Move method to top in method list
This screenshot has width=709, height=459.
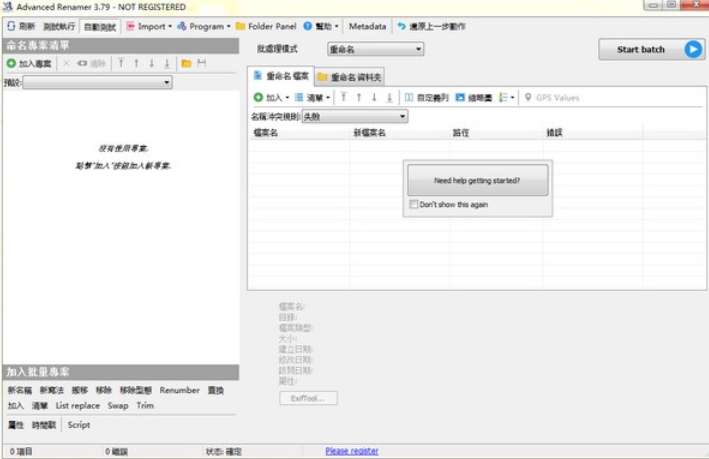(x=121, y=63)
